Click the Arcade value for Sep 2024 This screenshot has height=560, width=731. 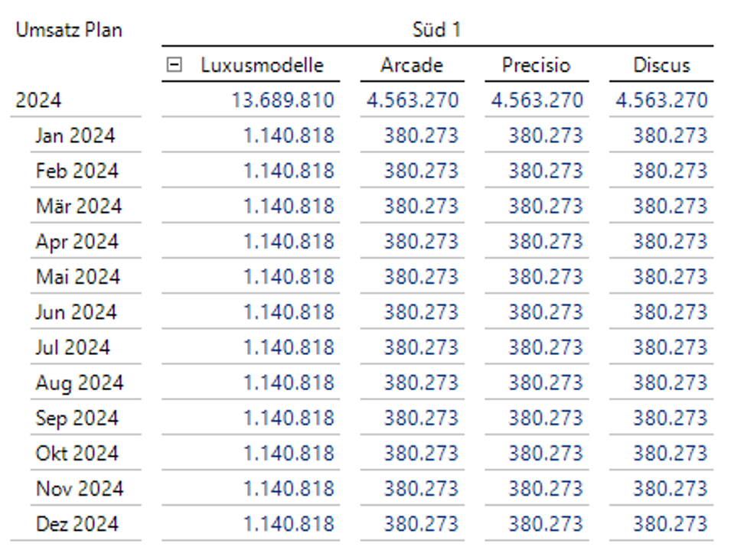pyautogui.click(x=421, y=418)
